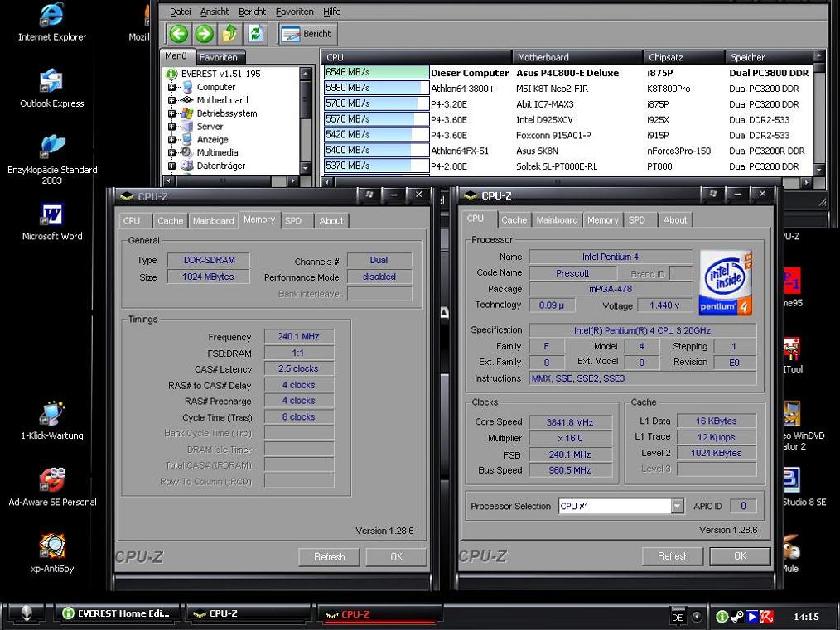This screenshot has height=630, width=840.
Task: Expand the Betriebssystem node in EVEREST tree
Action: coord(171,113)
